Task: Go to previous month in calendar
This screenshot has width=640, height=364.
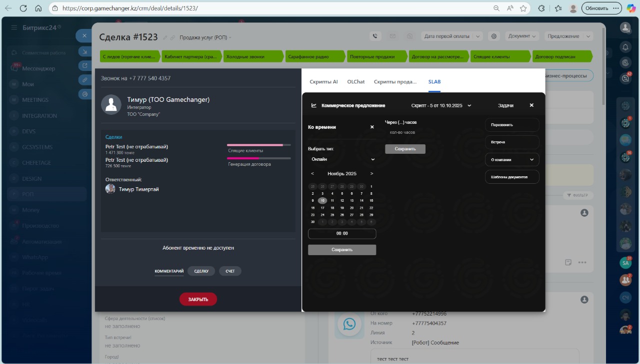Action: 312,174
